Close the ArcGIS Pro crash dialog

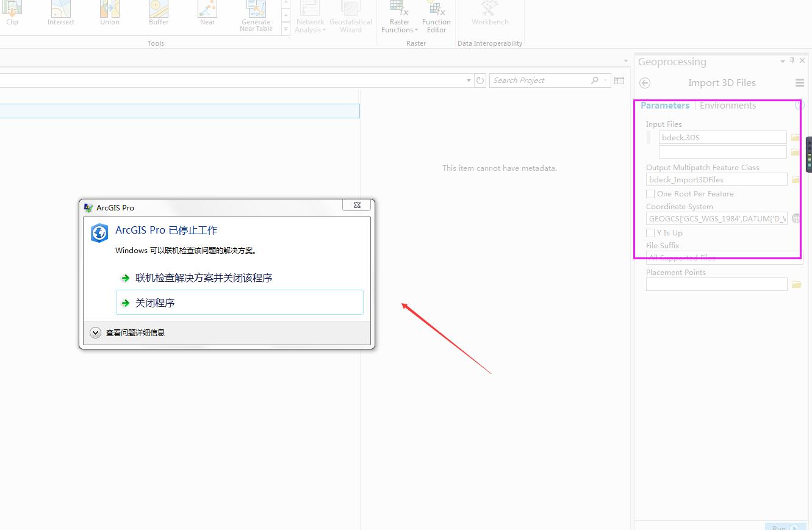(x=357, y=206)
